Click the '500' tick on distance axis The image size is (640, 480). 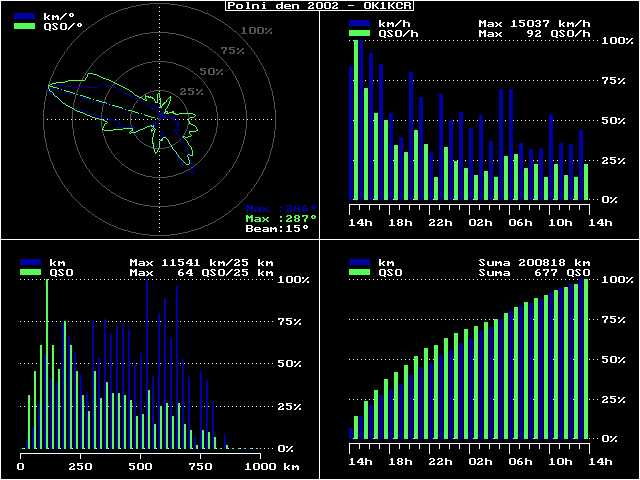141,467
